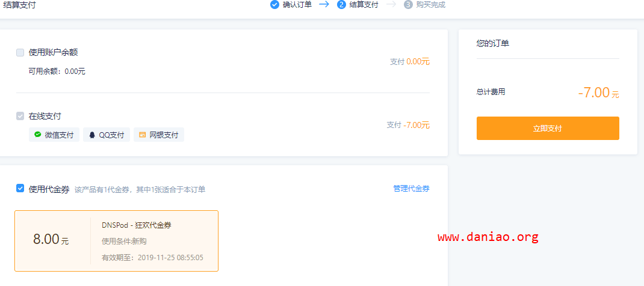Click the QQ penguin icon
Viewport: 644px width, 286px height.
(92, 135)
